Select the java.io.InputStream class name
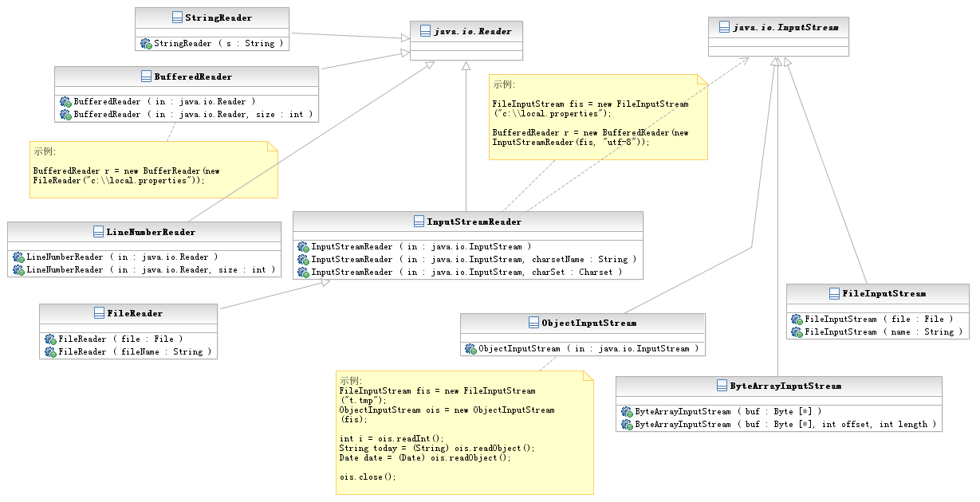The width and height of the screenshot is (980, 502). click(x=785, y=27)
